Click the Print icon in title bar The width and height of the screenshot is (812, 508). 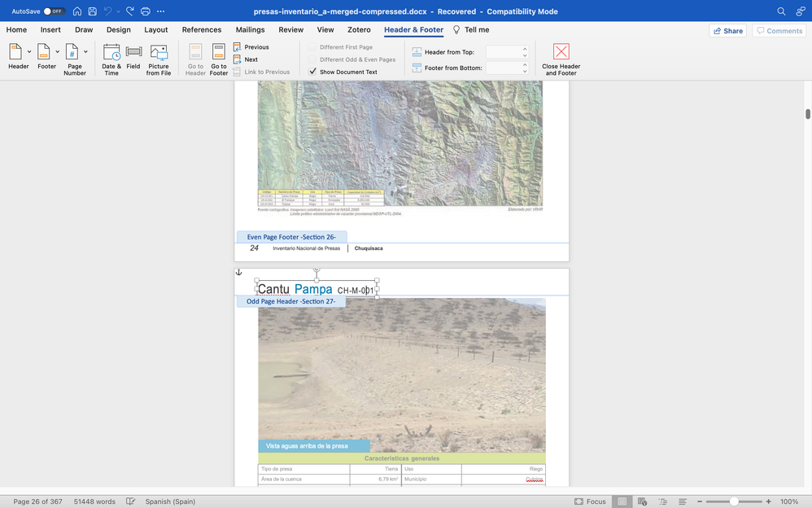point(146,11)
